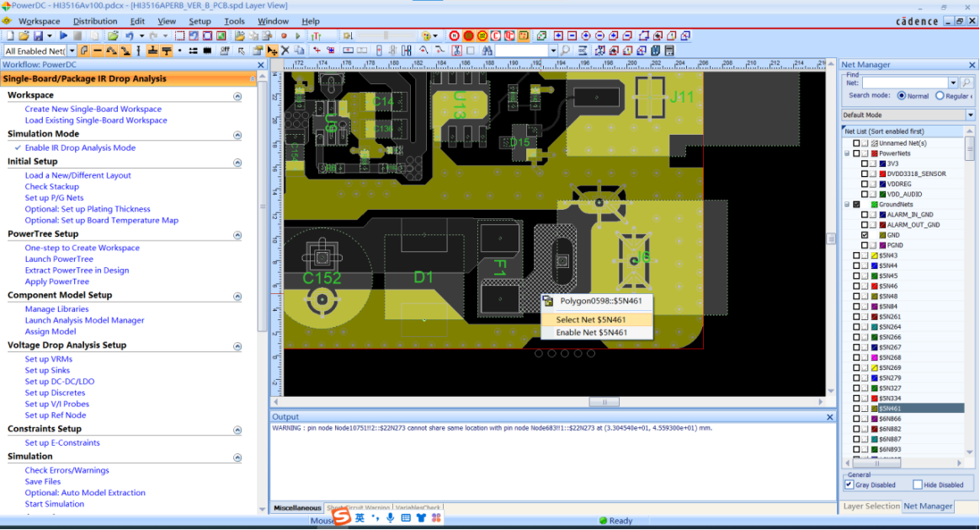This screenshot has height=530, width=980.
Task: Check the VDDREG net checkbox
Action: coord(865,184)
